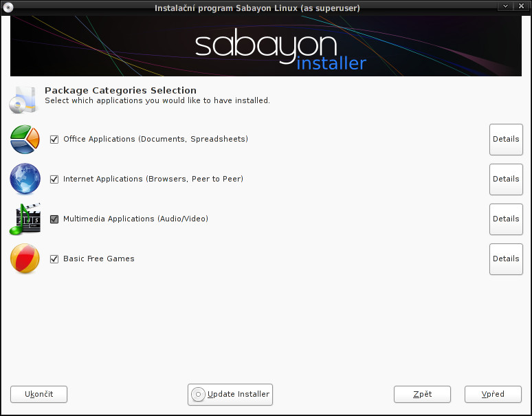Screen dimensions: 532x416
Task: Click 'Internet Applications (Browsers, Peer to Peer)' label
Action: 153,179
